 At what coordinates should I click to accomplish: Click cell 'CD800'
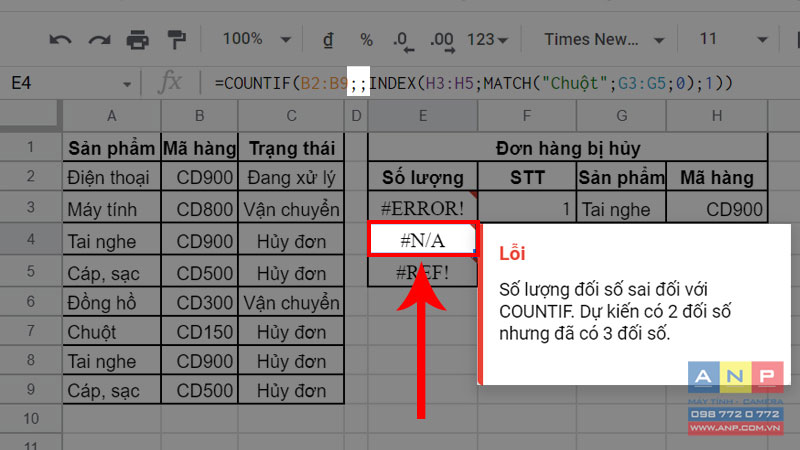coord(199,209)
